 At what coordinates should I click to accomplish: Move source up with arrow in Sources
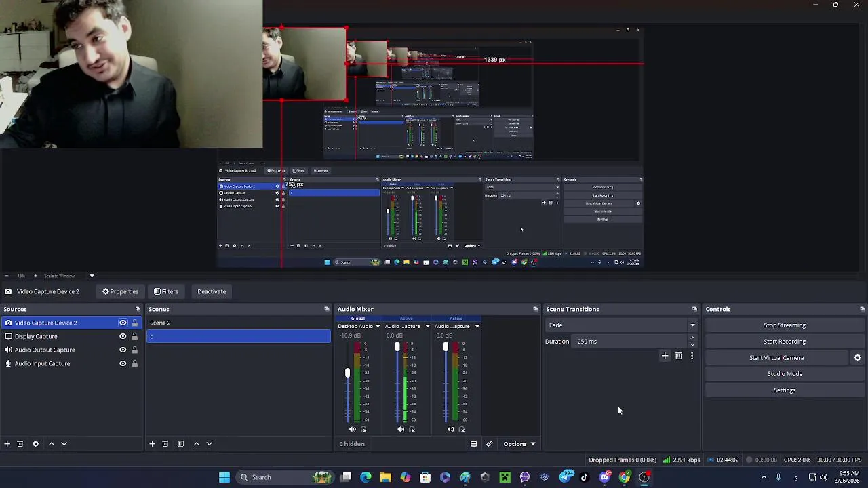[51, 444]
